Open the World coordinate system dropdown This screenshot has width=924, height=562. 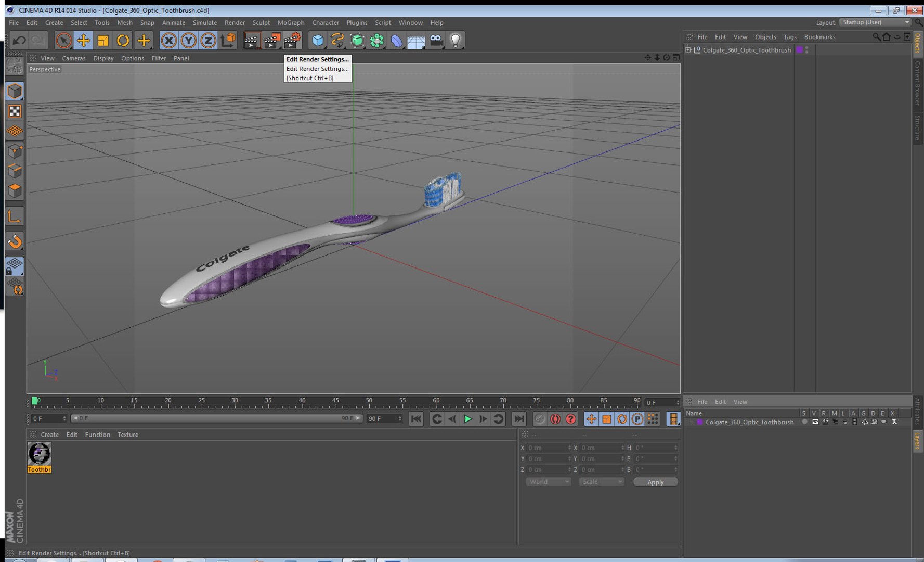tap(549, 482)
